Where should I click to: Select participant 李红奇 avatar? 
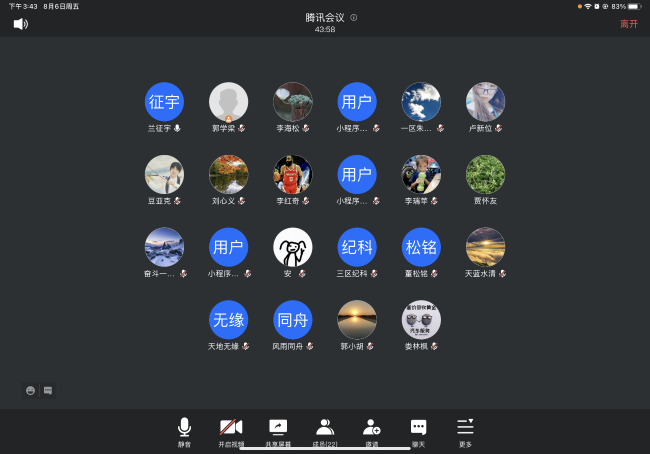point(293,175)
